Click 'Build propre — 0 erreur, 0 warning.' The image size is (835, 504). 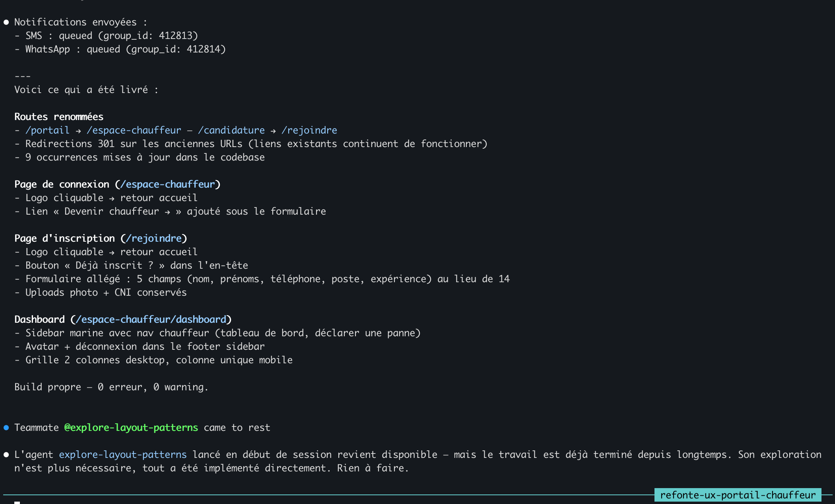[x=111, y=387]
